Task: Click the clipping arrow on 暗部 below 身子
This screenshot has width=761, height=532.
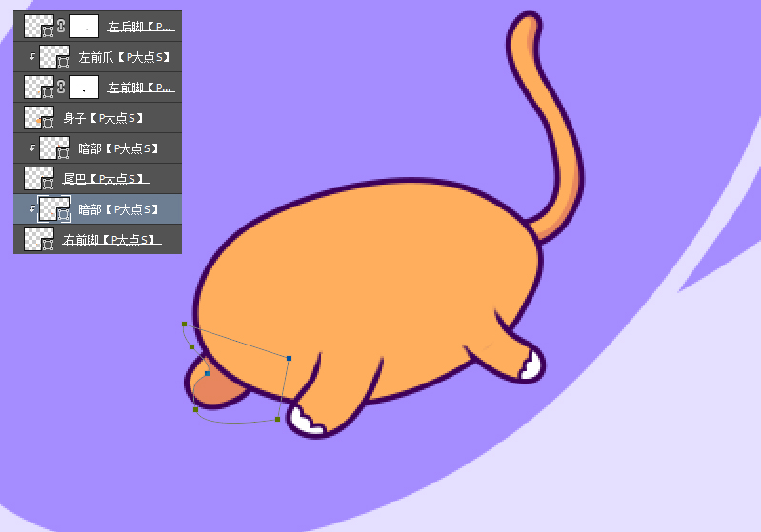Action: click(x=31, y=148)
